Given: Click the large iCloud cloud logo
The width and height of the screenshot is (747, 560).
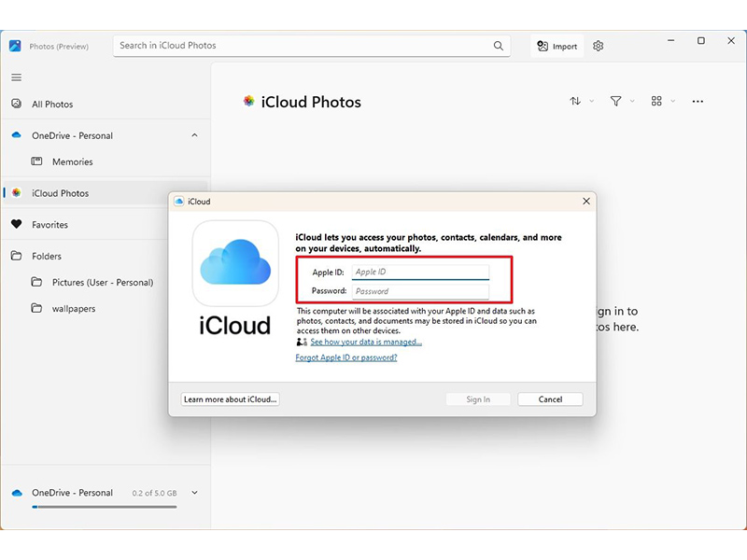Looking at the screenshot, I should [x=235, y=263].
